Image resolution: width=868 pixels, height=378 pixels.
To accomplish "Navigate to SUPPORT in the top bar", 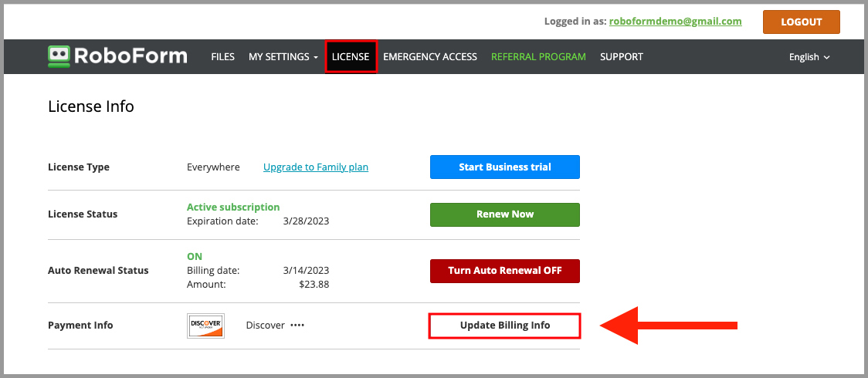I will (621, 56).
